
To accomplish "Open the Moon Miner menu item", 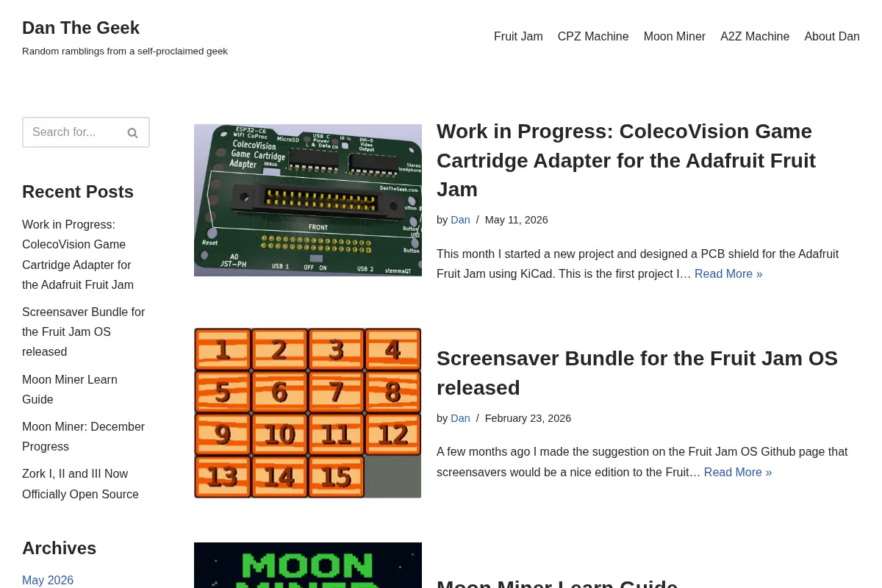I will [x=675, y=36].
